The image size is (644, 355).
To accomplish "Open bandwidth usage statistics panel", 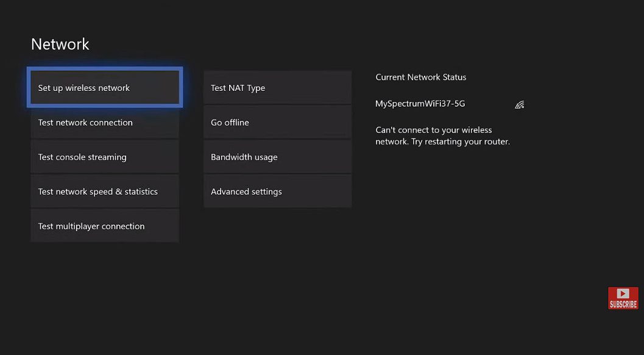I will [277, 157].
